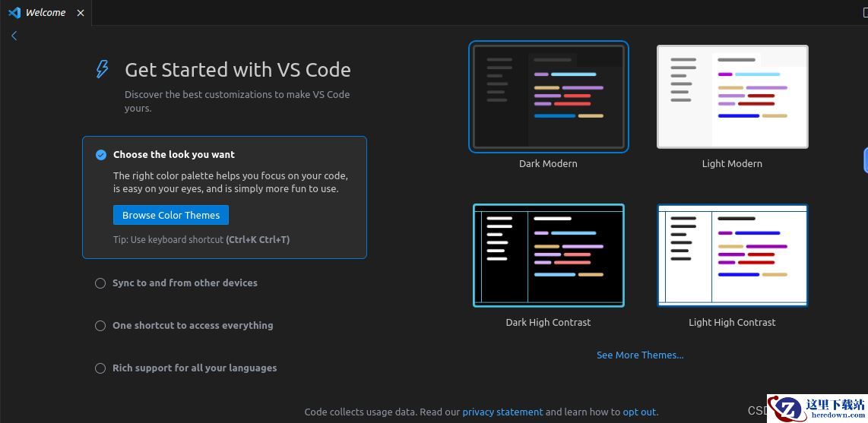The height and width of the screenshot is (423, 868).
Task: Expand the Sync to and from other devices step
Action: 185,283
